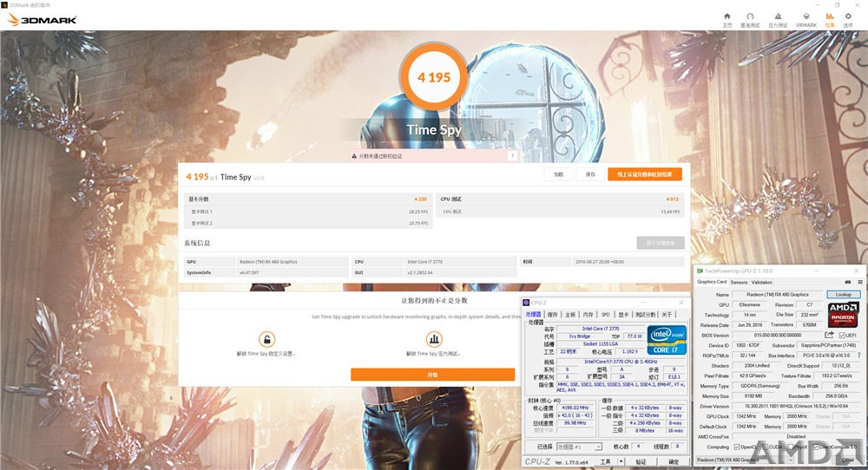Screen dimensions: 868x470
Task: Click the stress test bar chart upgrade icon
Action: click(433, 339)
